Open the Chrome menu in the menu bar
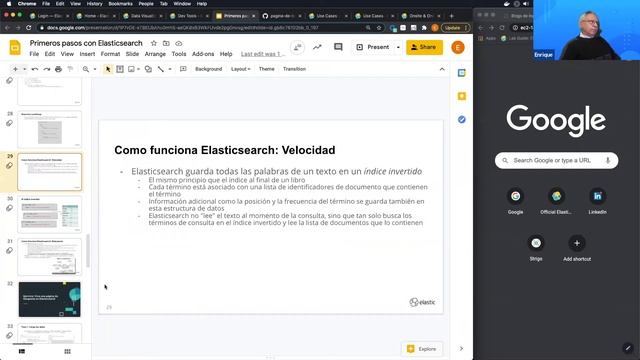The image size is (640, 360). pos(27,4)
